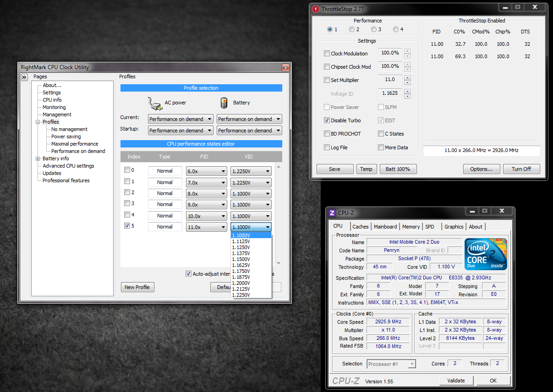Select ThrottleStop performance profile 4
Image resolution: width=553 pixels, height=392 pixels.
click(x=395, y=29)
